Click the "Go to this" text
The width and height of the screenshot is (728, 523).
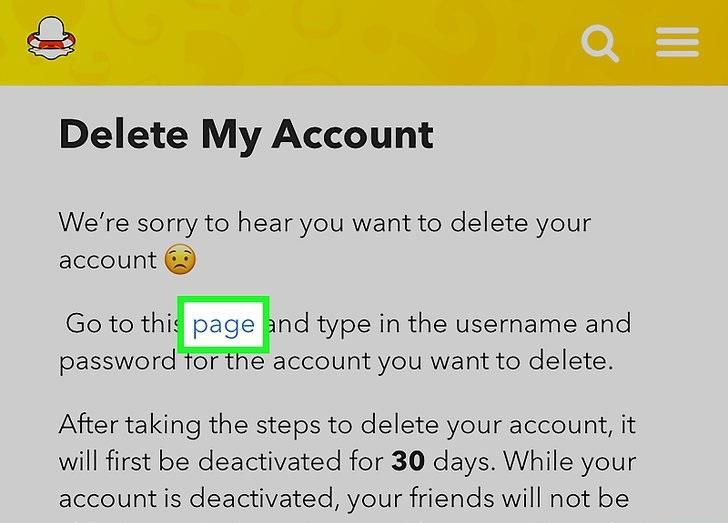pos(120,324)
